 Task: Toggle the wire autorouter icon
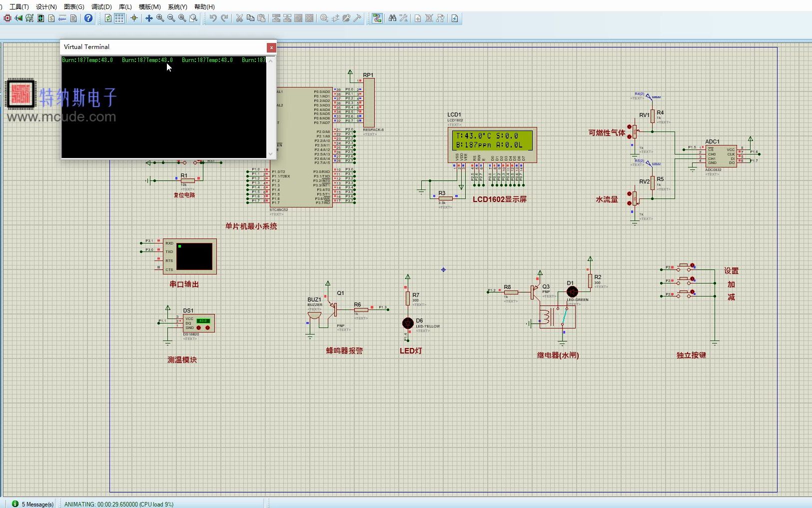(377, 18)
